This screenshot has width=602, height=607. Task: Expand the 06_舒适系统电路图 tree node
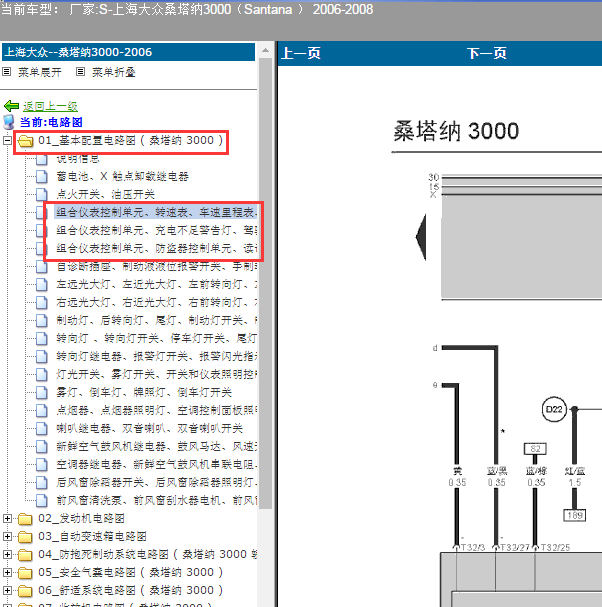7,590
